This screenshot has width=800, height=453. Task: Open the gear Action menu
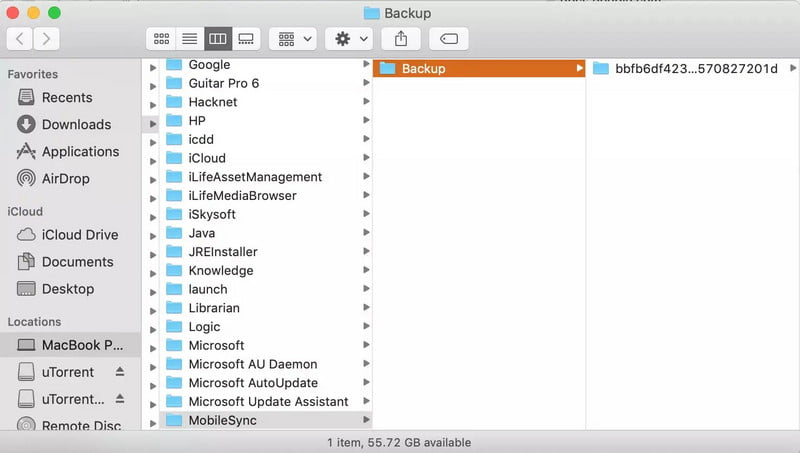coord(349,38)
